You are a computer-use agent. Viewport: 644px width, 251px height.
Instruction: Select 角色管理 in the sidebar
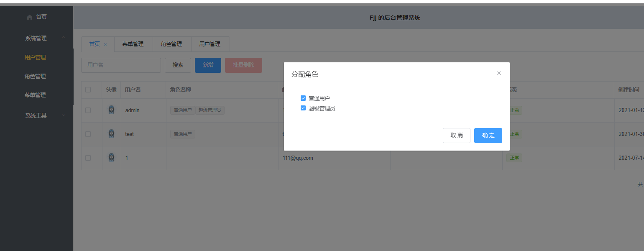coord(35,77)
